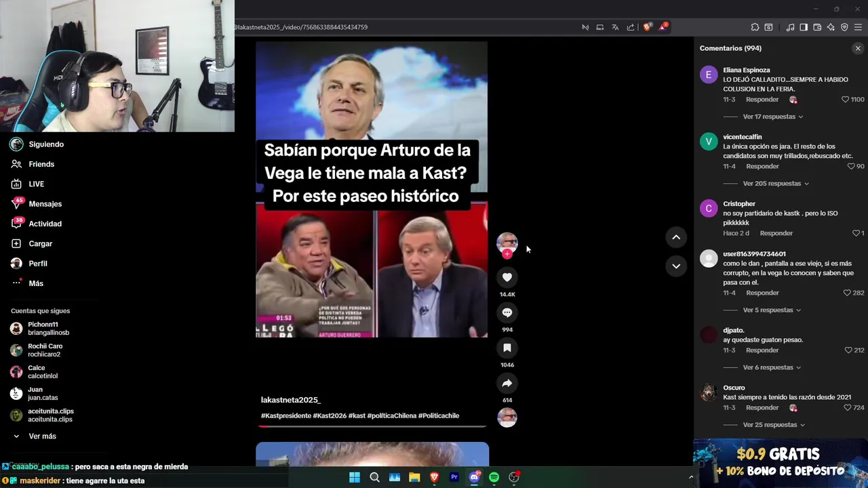Screen dimensions: 868x488
Task: Open LIVE in the sidebar
Action: (x=37, y=184)
